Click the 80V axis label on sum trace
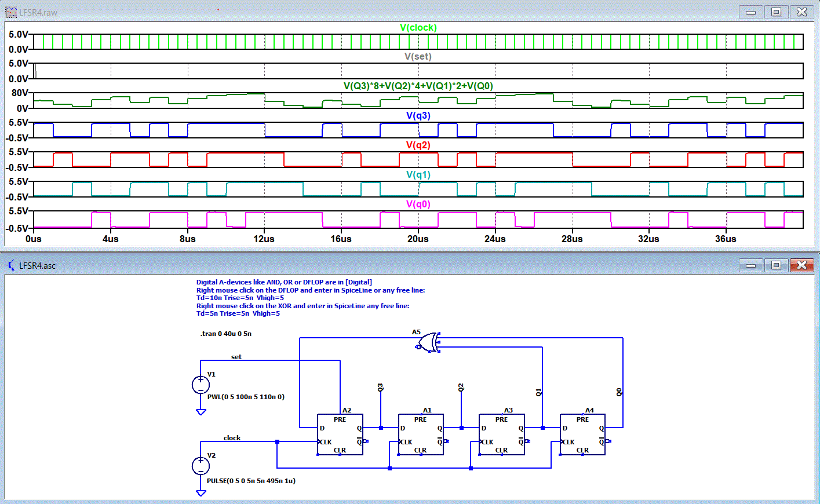 coord(20,93)
